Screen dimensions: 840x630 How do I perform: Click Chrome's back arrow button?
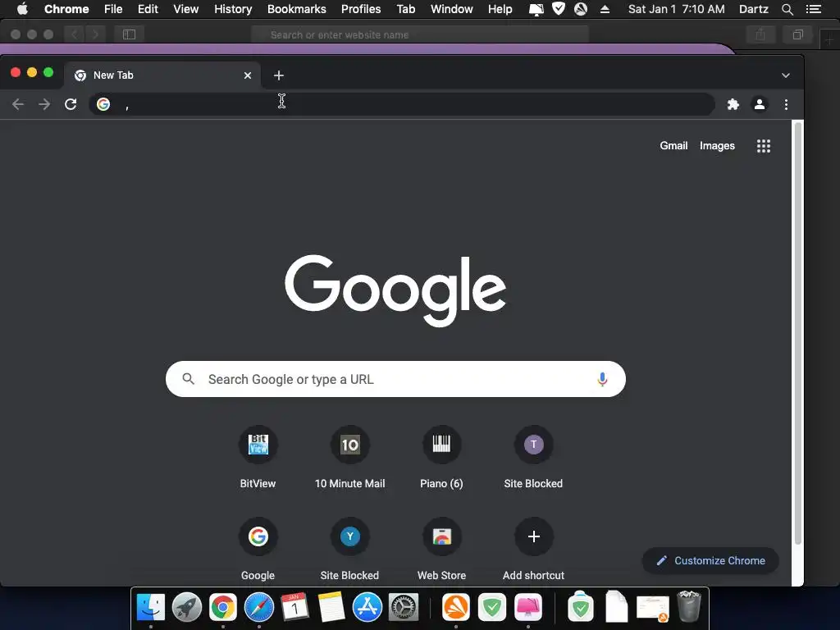pos(18,104)
